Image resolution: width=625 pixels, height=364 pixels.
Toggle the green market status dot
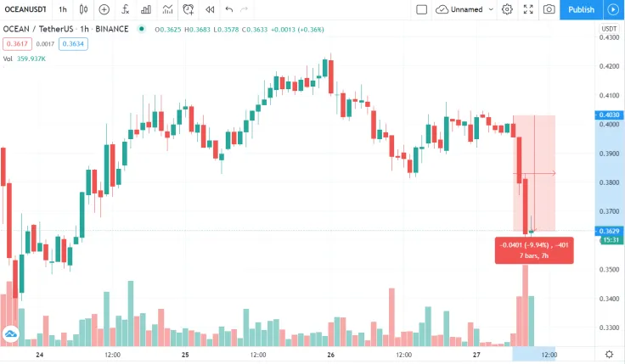[141, 29]
